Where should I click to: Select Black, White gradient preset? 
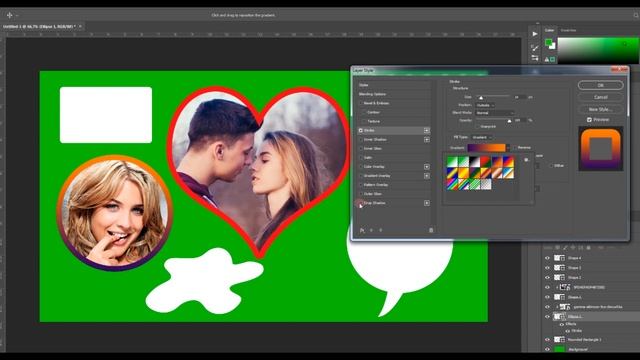[474, 162]
